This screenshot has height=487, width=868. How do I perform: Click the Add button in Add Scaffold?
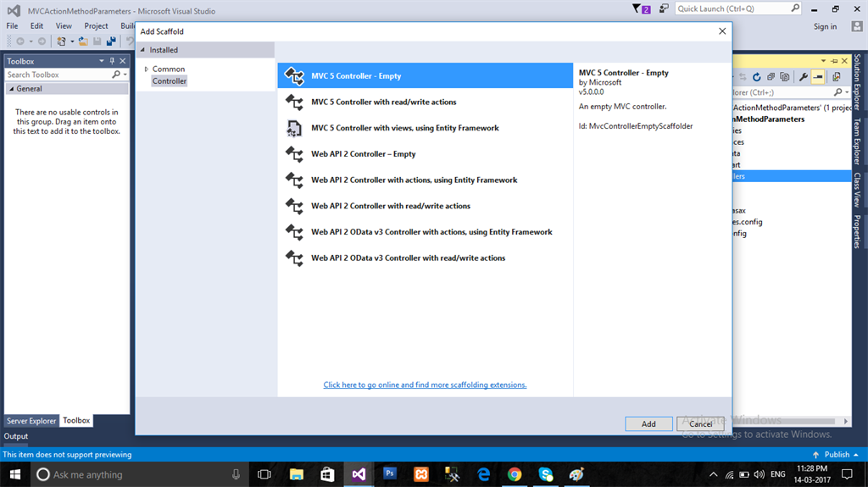tap(648, 424)
